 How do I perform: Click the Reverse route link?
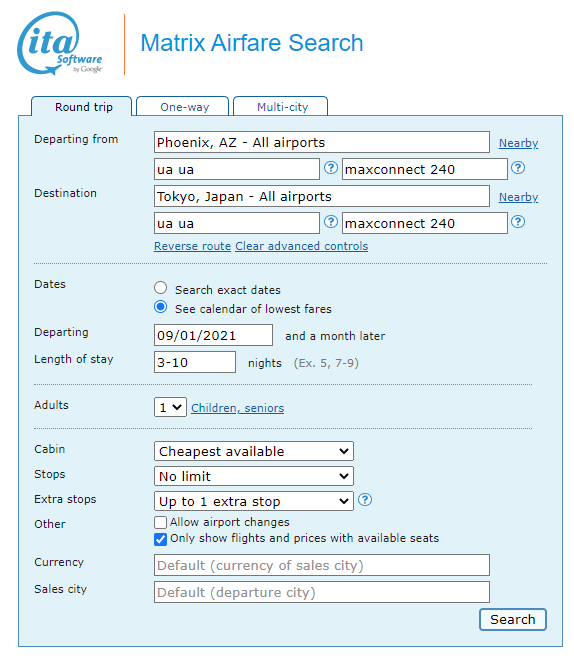click(x=192, y=246)
